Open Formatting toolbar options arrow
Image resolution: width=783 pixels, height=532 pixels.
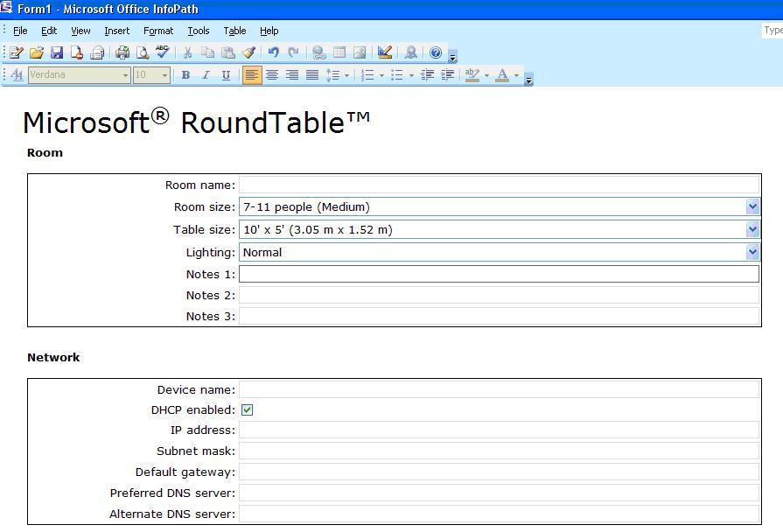click(528, 79)
